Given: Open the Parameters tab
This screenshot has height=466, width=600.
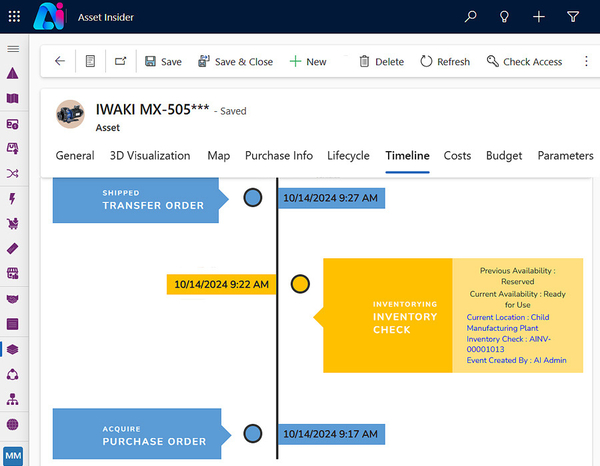Looking at the screenshot, I should tap(566, 156).
